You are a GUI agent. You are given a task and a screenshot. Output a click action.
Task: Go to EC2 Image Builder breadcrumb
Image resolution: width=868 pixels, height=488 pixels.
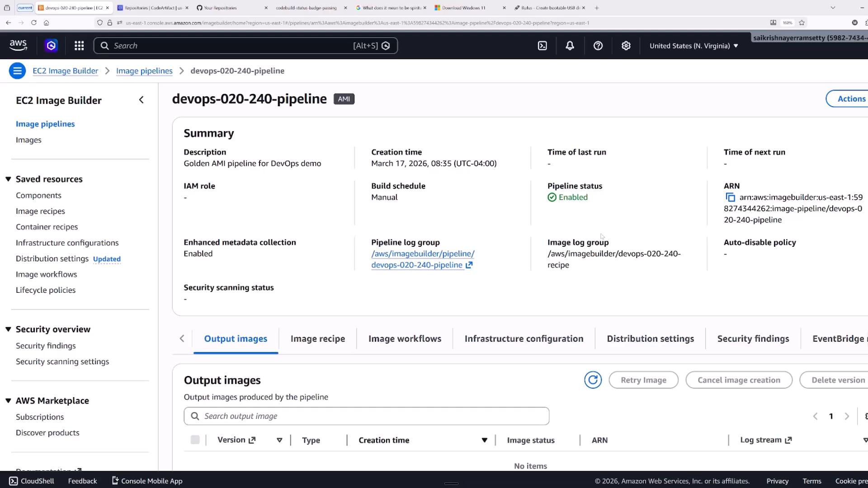tap(65, 71)
